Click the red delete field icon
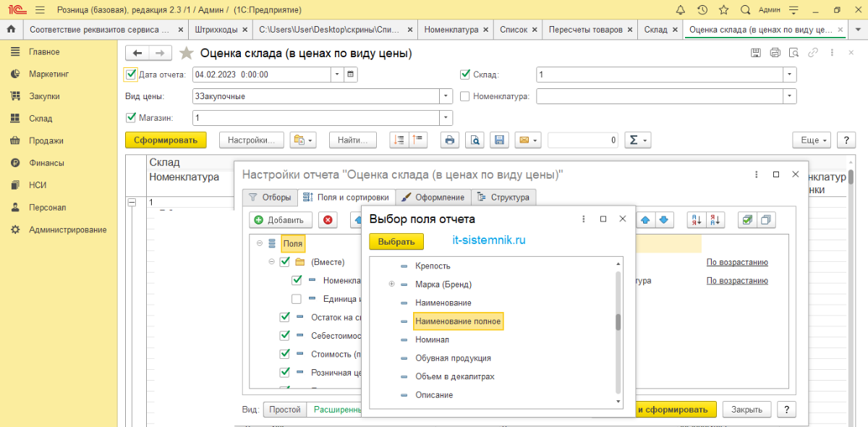Viewport: 868px width, 427px height. (x=328, y=219)
